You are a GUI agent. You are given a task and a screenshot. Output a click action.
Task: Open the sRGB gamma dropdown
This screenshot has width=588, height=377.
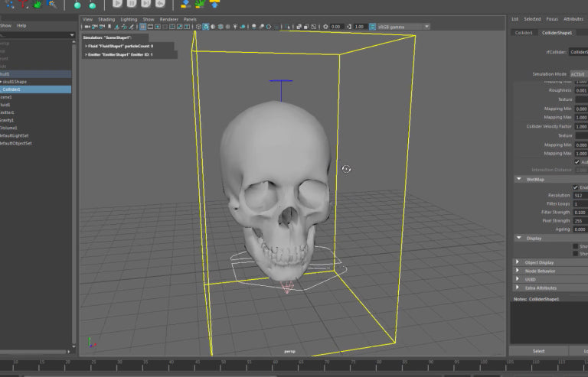coord(403,27)
